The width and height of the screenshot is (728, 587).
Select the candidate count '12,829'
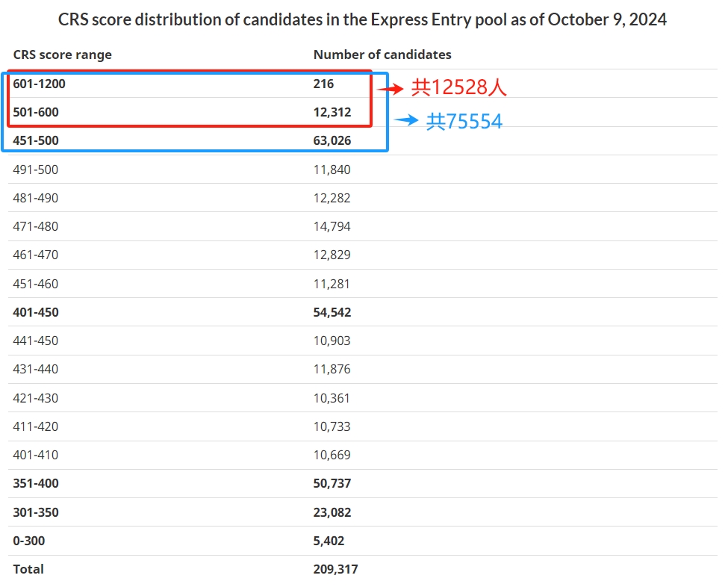pyautogui.click(x=332, y=255)
